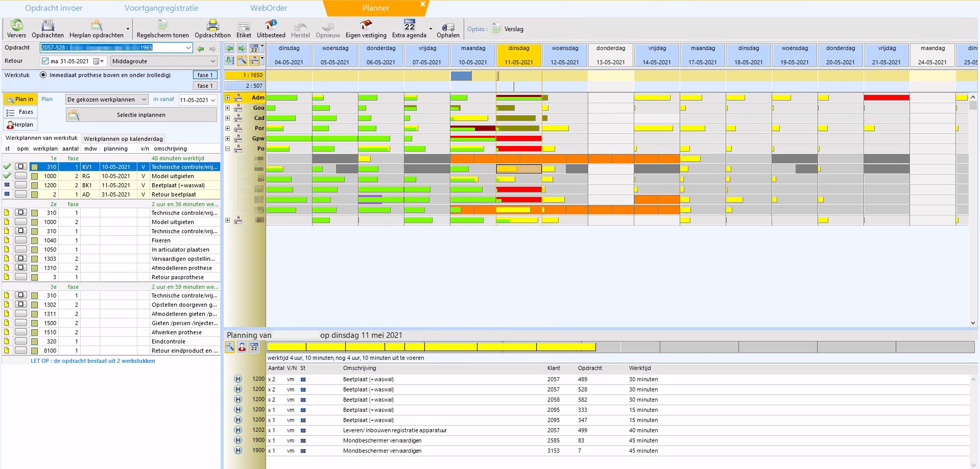Expand the Adm row in planner
This screenshot has height=469, width=980.
[228, 97]
